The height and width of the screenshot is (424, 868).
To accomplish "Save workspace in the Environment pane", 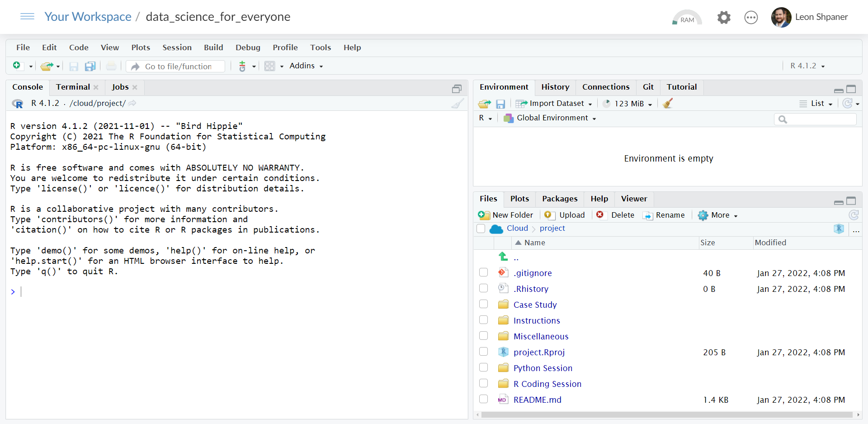I will [500, 104].
